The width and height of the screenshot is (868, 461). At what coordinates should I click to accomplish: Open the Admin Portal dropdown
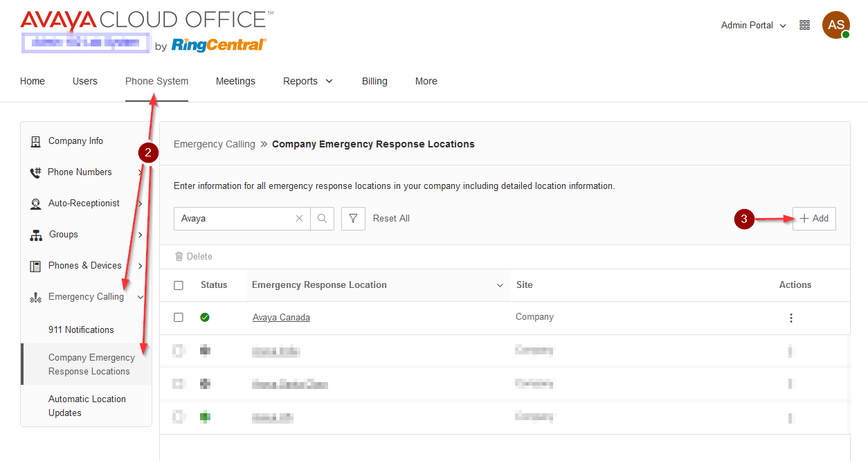(753, 25)
